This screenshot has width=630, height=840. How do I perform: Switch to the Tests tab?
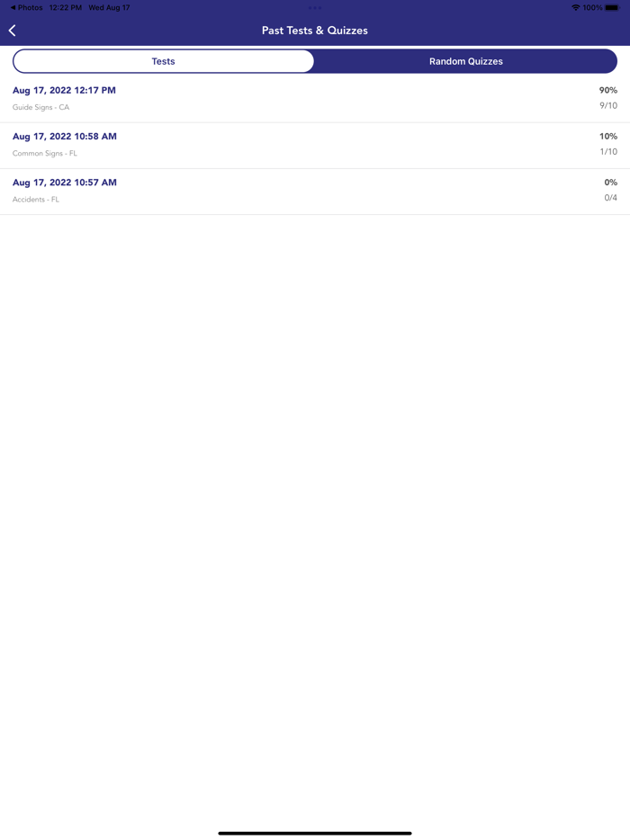[x=164, y=61]
